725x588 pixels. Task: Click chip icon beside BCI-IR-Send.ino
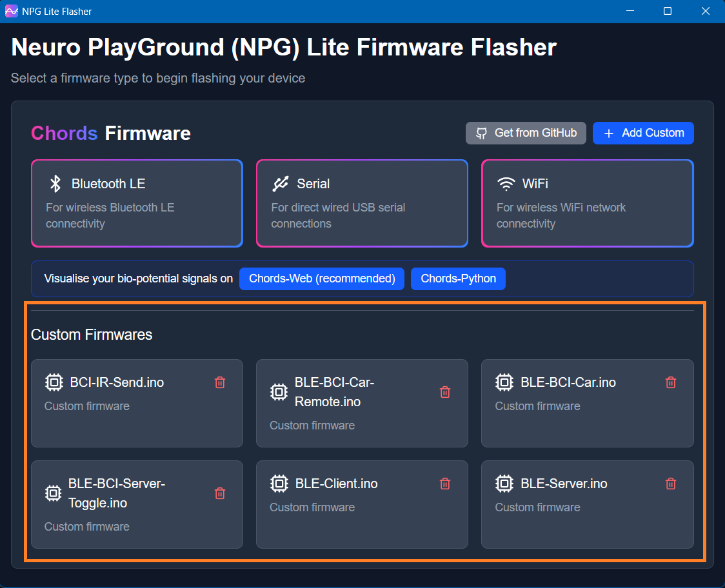pos(54,382)
